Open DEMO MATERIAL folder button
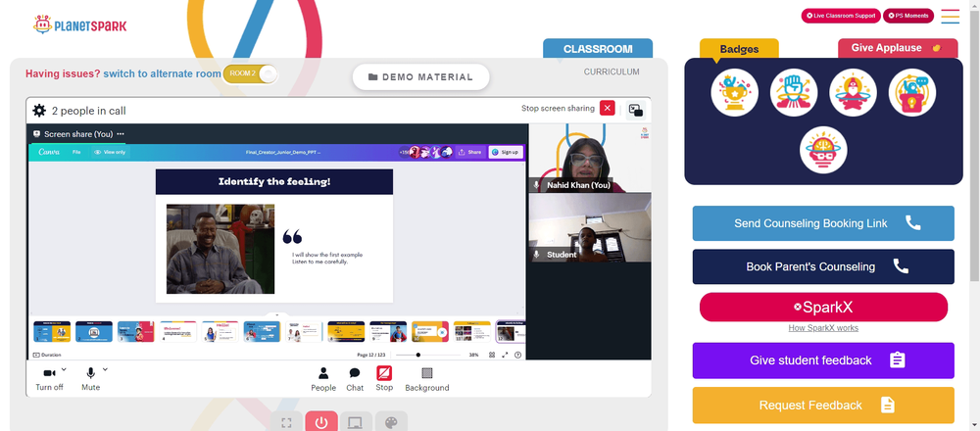The image size is (980, 431). (420, 76)
